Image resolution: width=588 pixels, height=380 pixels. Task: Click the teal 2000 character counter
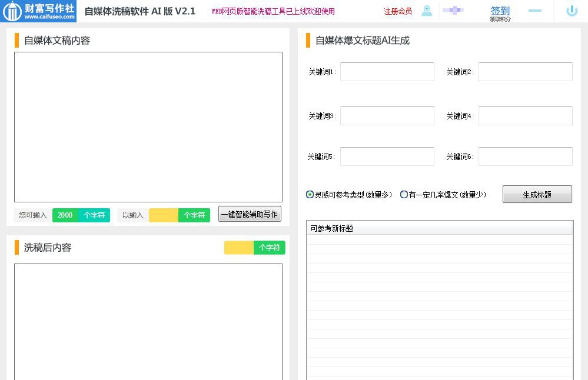pos(65,215)
